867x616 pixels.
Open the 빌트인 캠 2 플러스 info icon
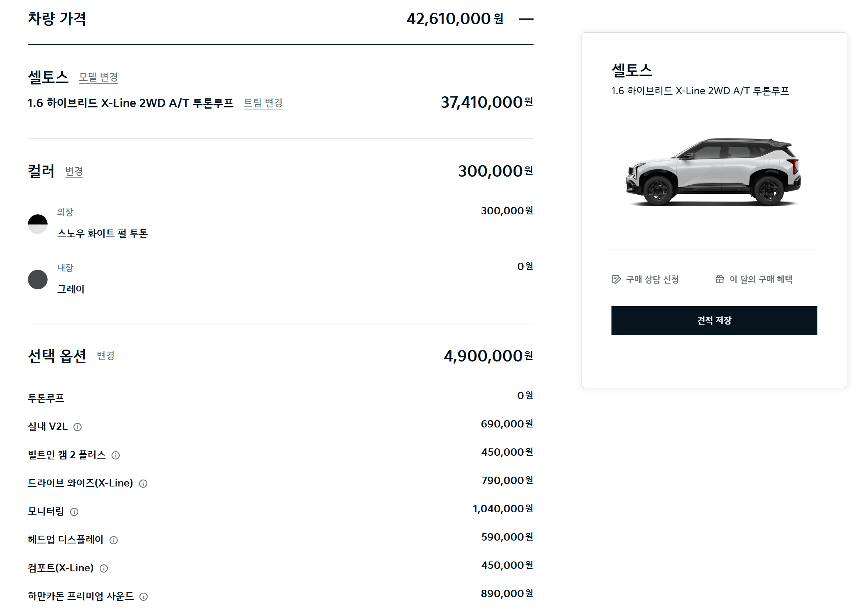116,455
